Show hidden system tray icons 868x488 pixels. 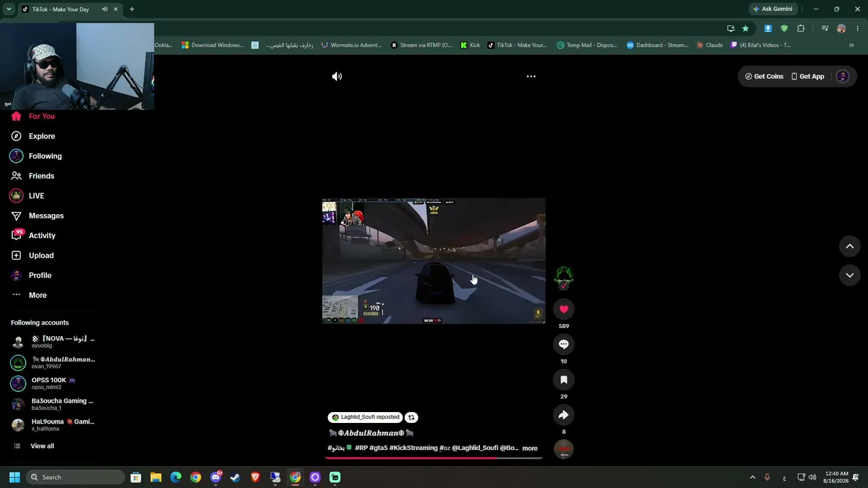pos(752,477)
